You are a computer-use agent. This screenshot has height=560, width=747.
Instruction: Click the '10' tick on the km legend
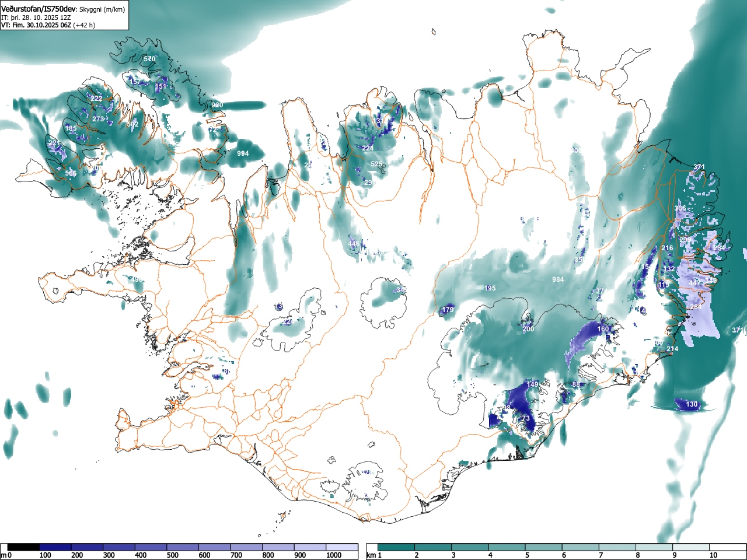pos(714,555)
